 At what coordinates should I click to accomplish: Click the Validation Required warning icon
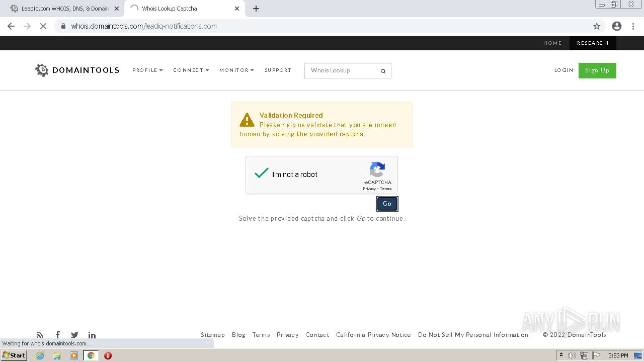coord(247,120)
